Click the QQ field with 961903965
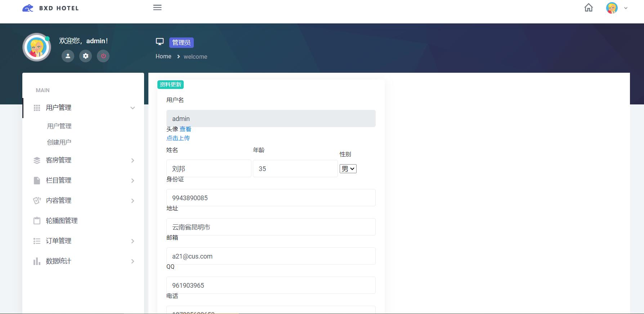644x314 pixels. tap(271, 285)
